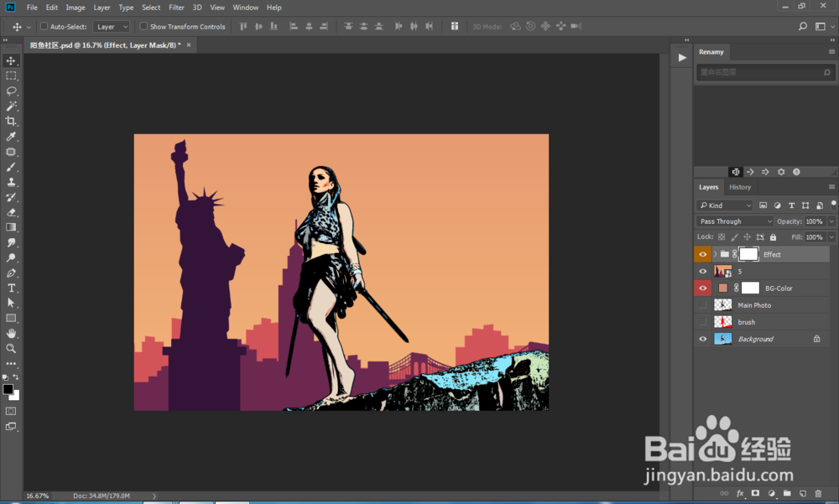Show the brush layer

click(x=702, y=322)
